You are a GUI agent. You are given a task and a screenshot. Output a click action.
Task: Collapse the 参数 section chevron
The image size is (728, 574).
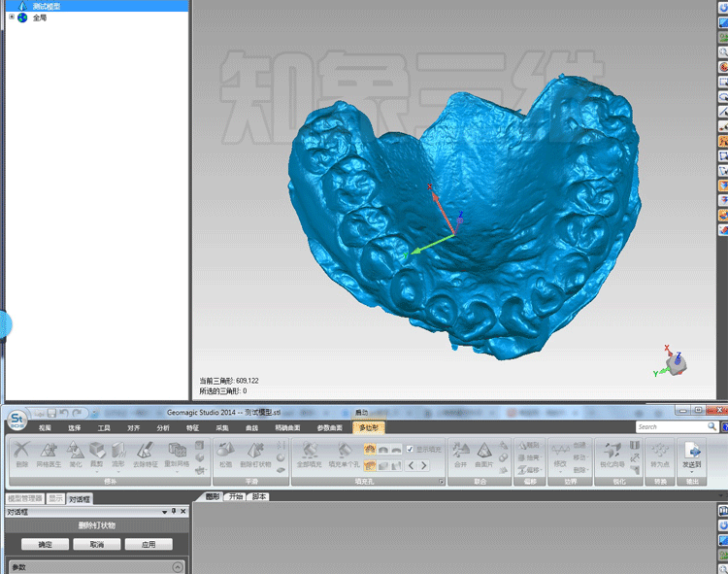(178, 567)
